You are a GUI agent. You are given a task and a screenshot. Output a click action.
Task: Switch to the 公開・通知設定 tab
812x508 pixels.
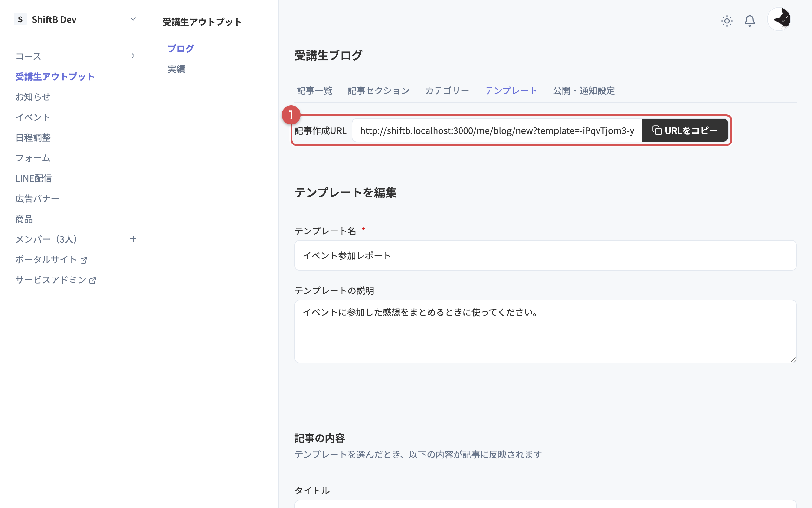pos(584,90)
